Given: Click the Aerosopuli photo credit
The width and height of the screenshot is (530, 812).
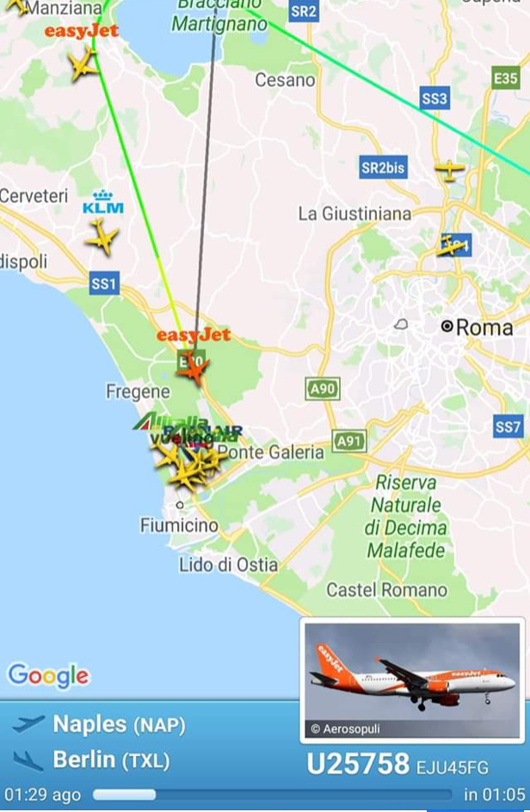Looking at the screenshot, I should (x=345, y=729).
